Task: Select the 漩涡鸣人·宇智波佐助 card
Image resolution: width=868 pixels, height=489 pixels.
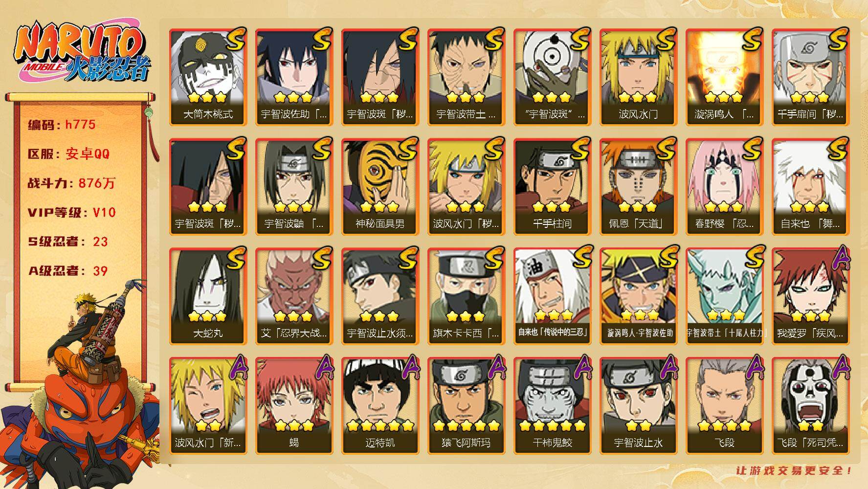Action: pyautogui.click(x=638, y=296)
